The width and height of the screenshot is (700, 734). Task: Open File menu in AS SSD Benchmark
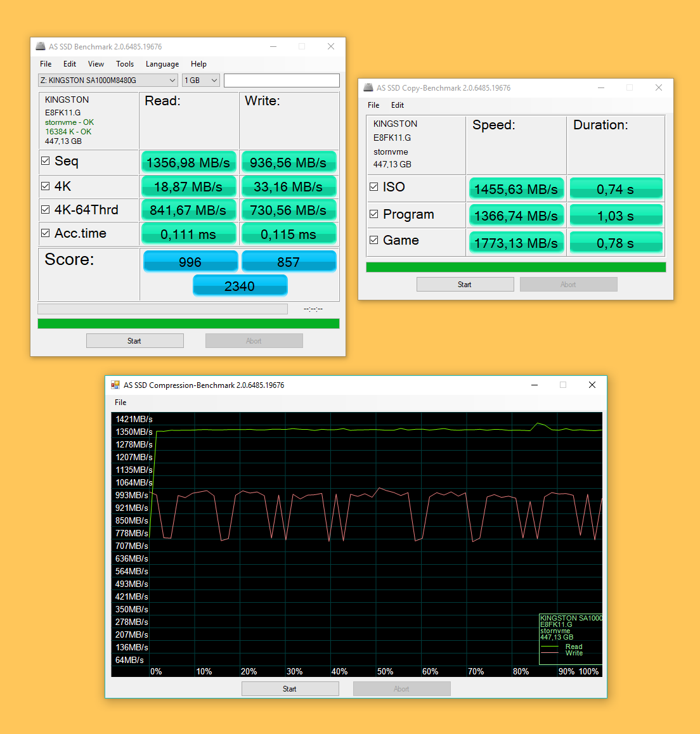[46, 64]
